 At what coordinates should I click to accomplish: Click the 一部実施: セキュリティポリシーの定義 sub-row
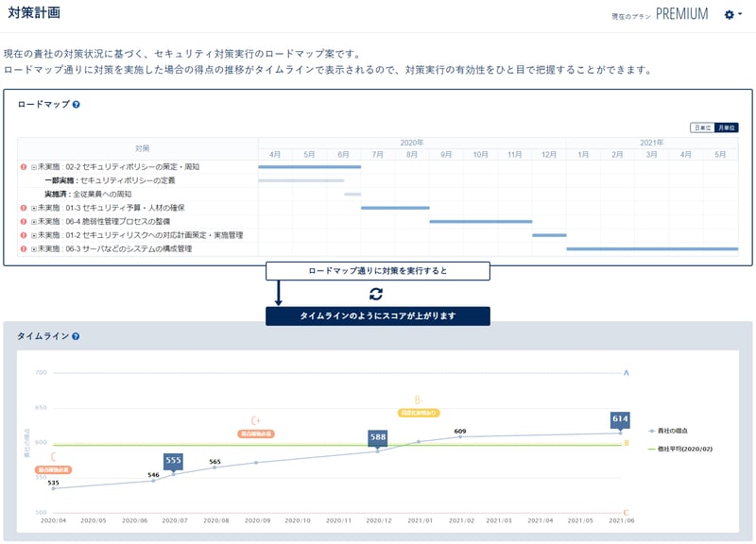[x=110, y=180]
